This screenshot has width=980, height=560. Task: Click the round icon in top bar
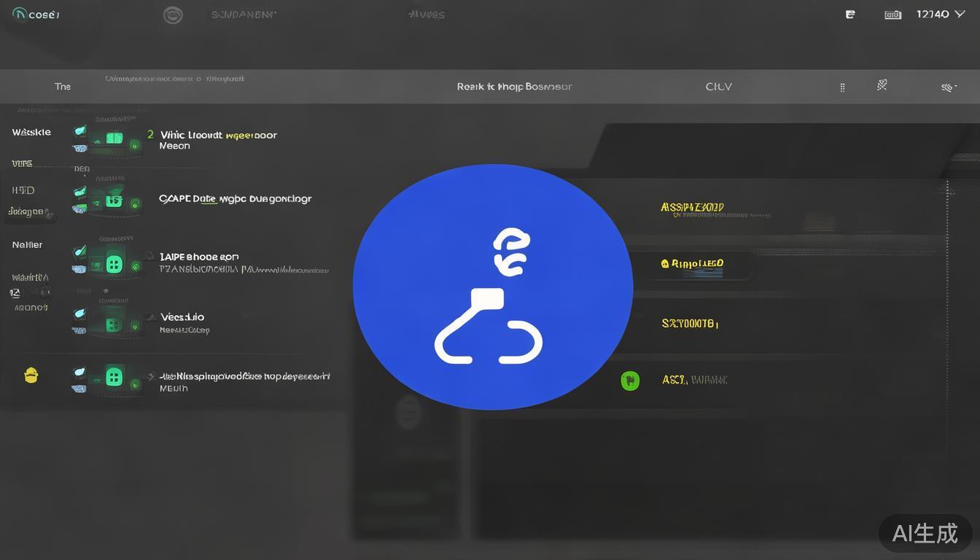tap(173, 15)
